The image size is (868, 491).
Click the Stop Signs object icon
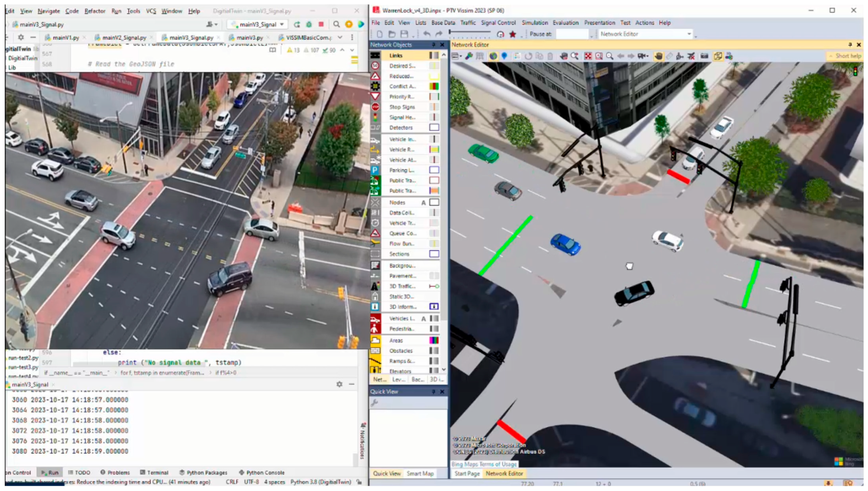[x=376, y=107]
